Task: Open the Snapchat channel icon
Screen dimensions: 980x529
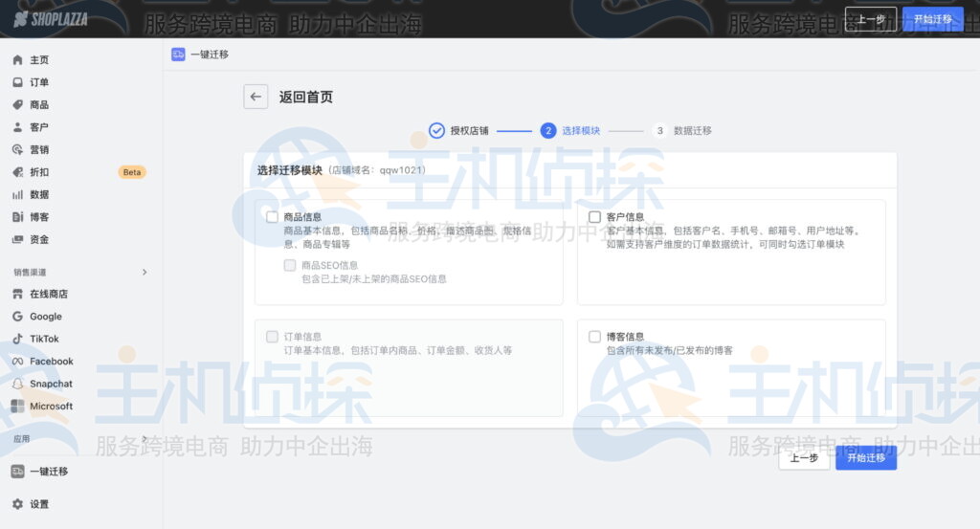Action: point(17,385)
